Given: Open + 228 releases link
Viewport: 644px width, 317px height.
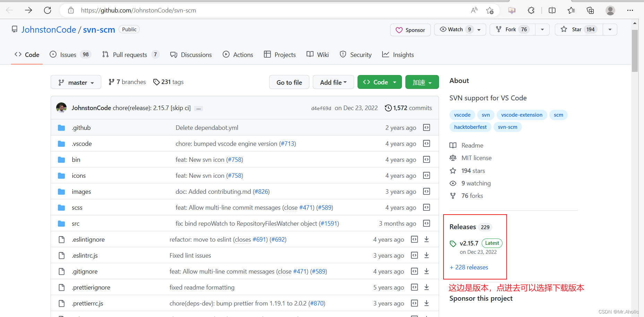Looking at the screenshot, I should coord(469,267).
